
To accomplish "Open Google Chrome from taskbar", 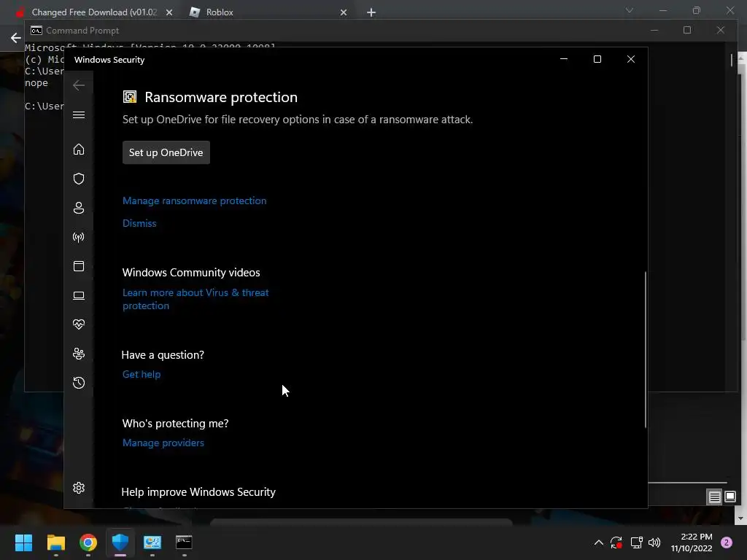I will click(88, 542).
